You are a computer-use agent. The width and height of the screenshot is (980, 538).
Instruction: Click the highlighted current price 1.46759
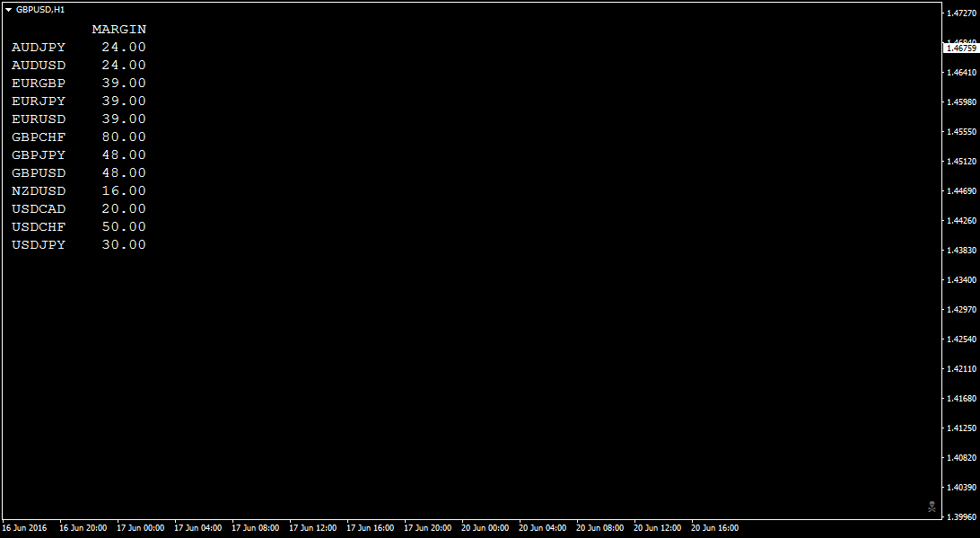click(x=961, y=47)
